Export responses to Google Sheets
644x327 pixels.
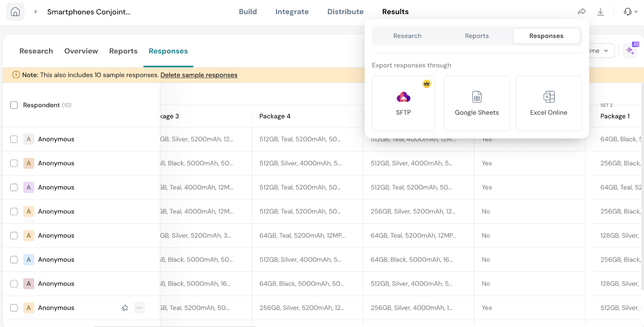(477, 103)
